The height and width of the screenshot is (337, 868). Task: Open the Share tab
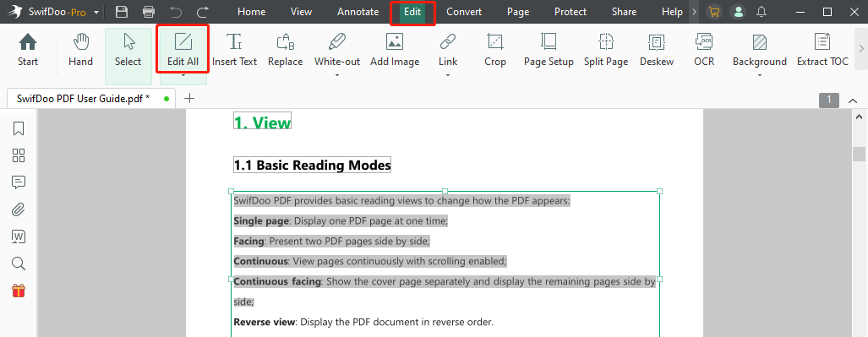coord(624,12)
